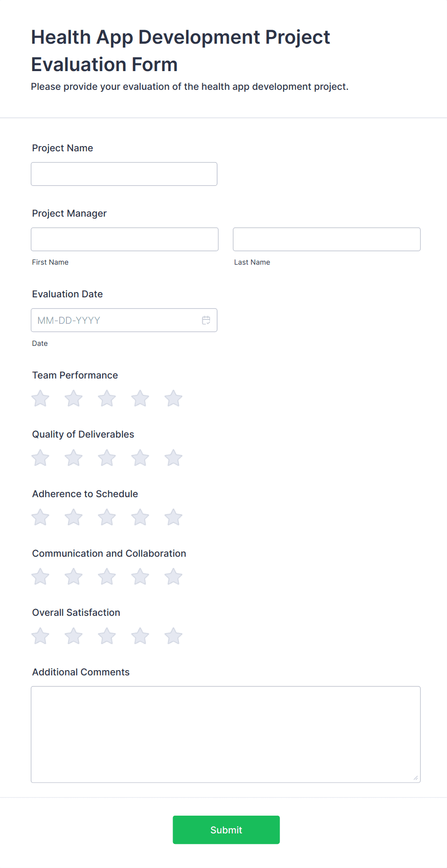Grab the comments box resize handle

416,778
